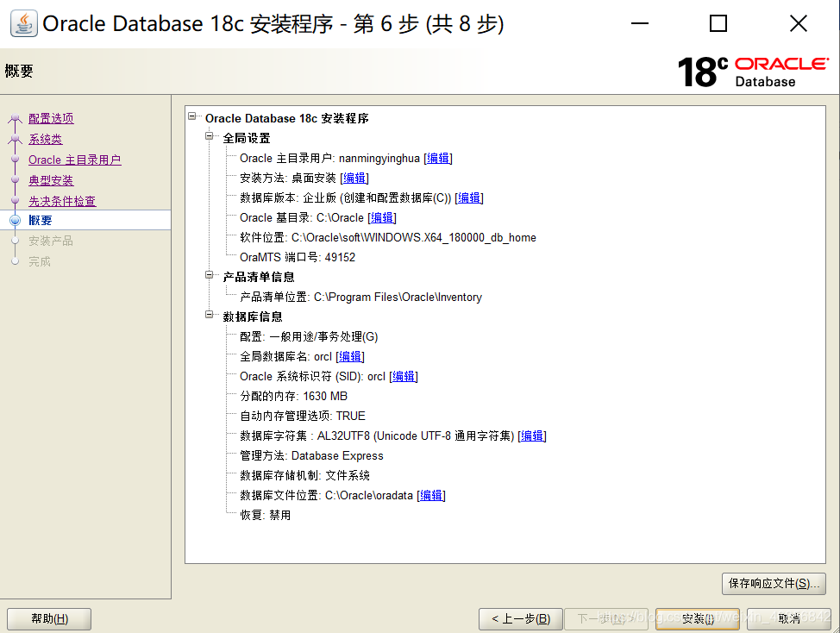This screenshot has width=840, height=633.
Task: Click the 数据库信息 section label
Action: (253, 317)
